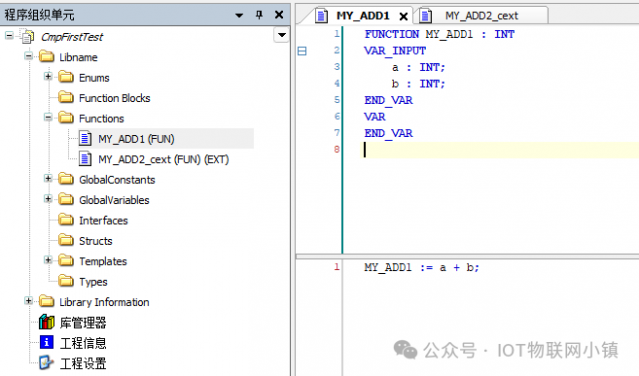Close the 程序组织单元 panel
The width and height of the screenshot is (639, 376).
click(x=279, y=15)
